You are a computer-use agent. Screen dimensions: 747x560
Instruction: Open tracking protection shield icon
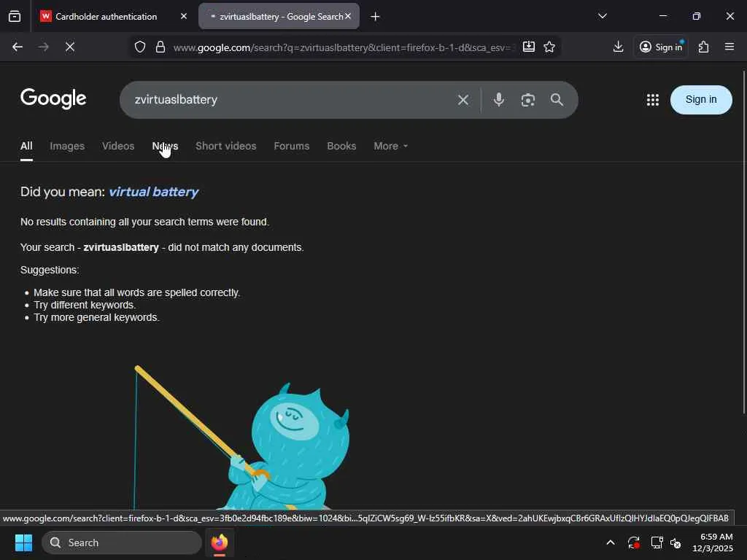click(139, 47)
